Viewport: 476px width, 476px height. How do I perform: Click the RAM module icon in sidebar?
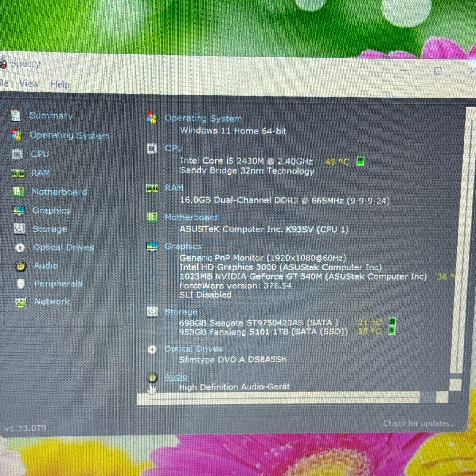coord(18,173)
